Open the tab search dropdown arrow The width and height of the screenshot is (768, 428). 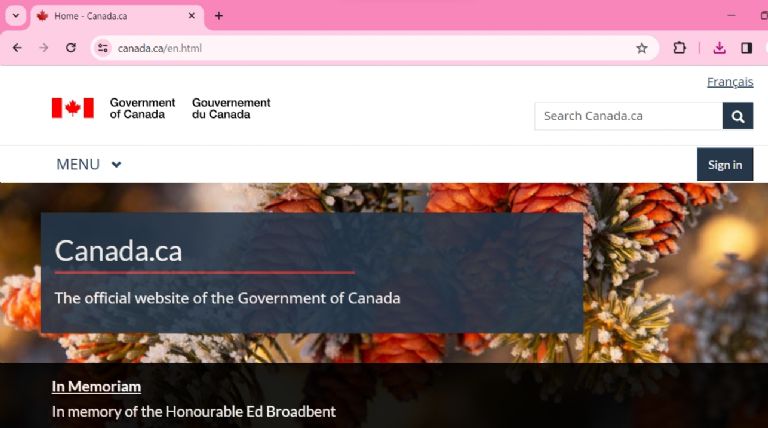(16, 16)
